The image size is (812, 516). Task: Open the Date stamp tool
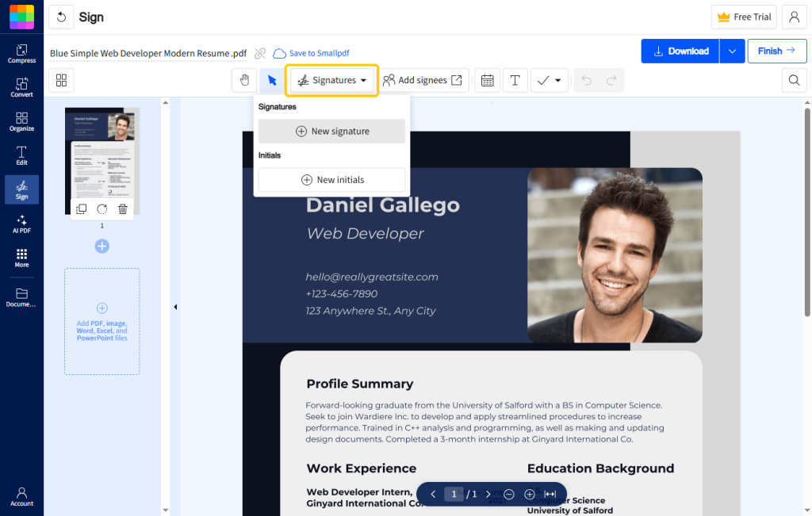pyautogui.click(x=487, y=80)
